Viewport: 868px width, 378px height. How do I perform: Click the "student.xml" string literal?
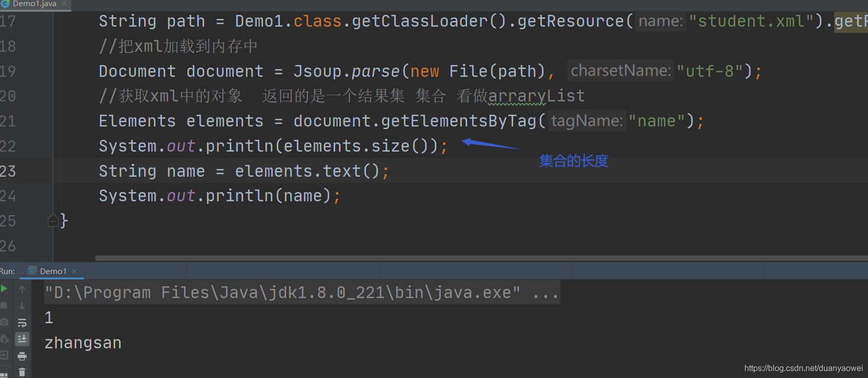tap(751, 22)
